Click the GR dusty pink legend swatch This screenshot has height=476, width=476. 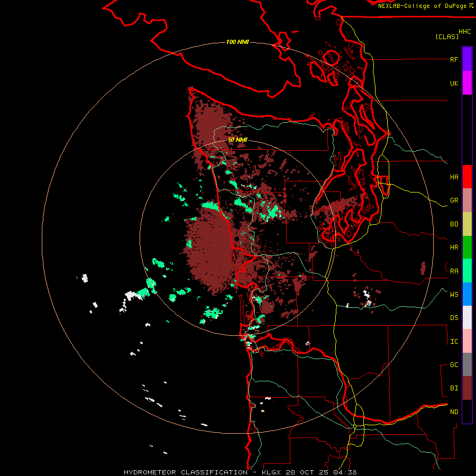(467, 200)
